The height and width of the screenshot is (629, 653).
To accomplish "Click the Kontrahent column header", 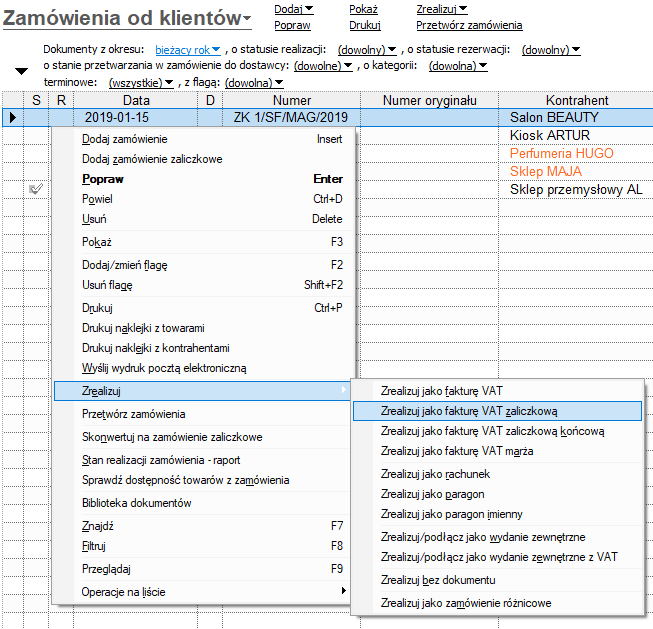I will [576, 100].
